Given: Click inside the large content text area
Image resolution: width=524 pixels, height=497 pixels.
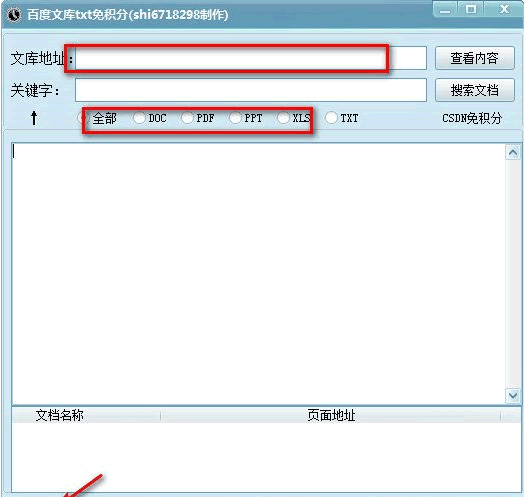Looking at the screenshot, I should 259,274.
